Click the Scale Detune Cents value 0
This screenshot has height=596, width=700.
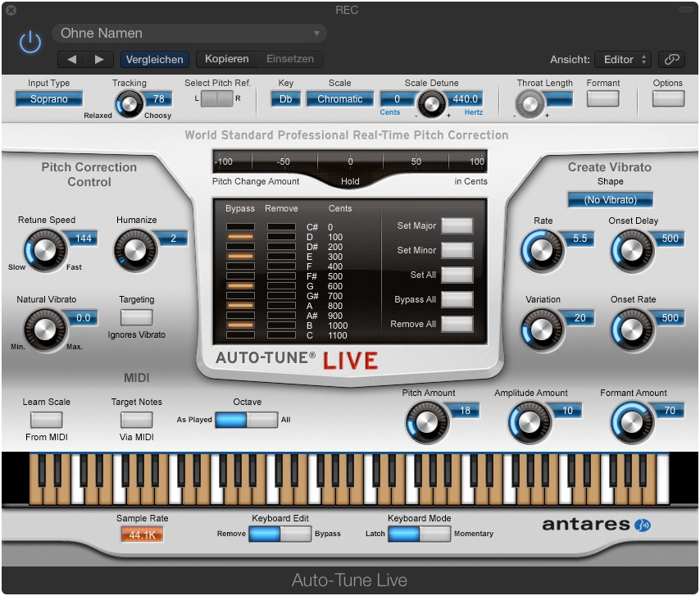(397, 98)
